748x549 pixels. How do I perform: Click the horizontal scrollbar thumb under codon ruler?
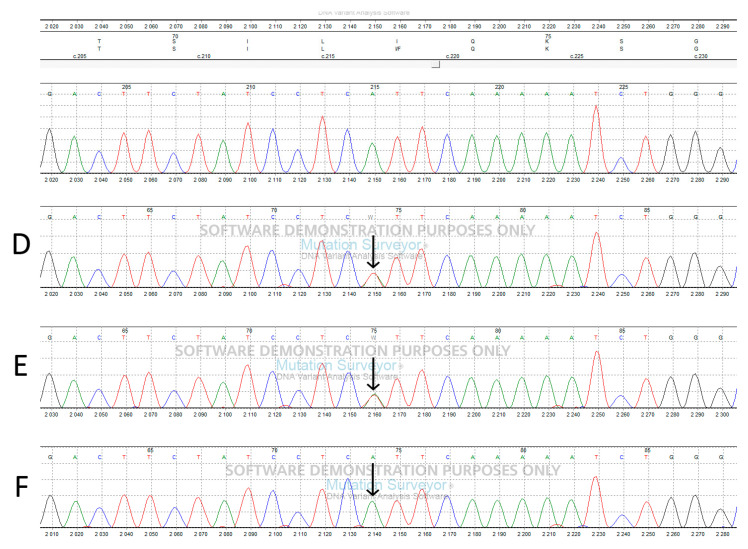(x=436, y=64)
